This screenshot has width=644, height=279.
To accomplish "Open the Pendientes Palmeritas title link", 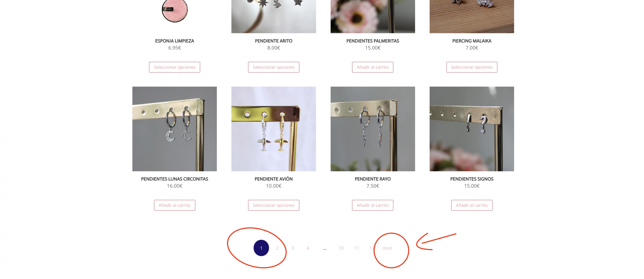I will click(x=373, y=41).
